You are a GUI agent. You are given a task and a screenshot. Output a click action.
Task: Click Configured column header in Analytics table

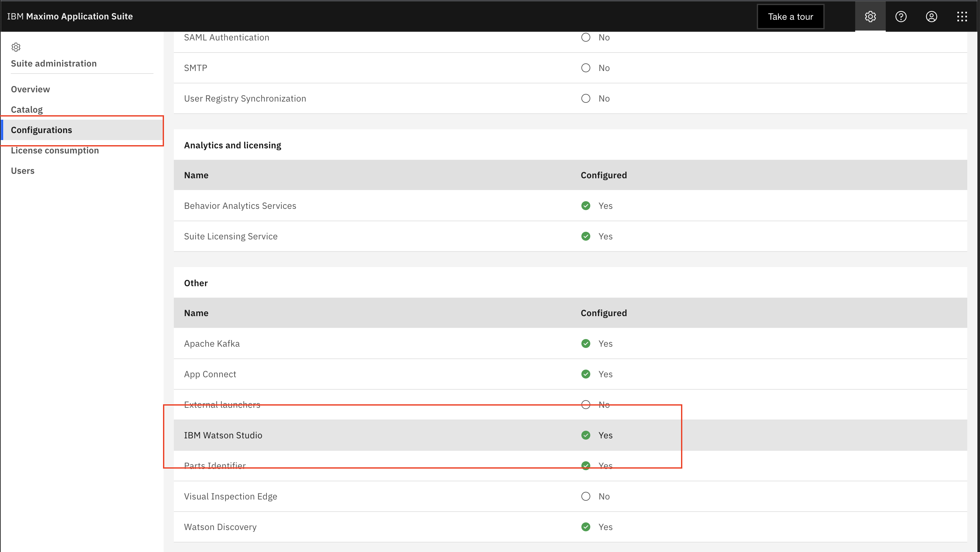(x=603, y=175)
